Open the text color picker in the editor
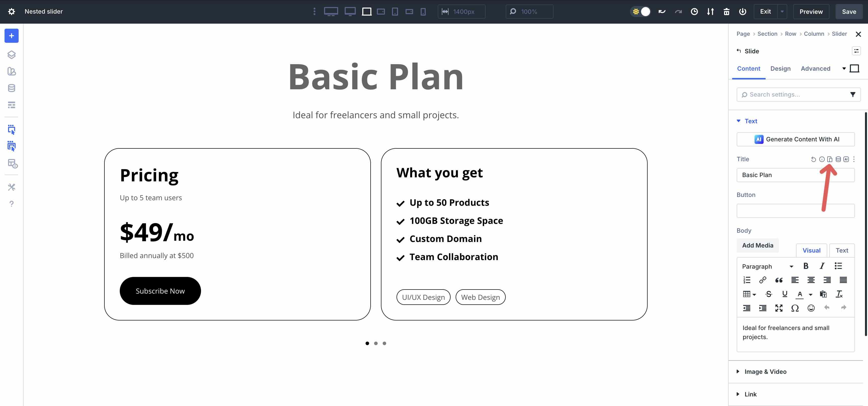This screenshot has height=406, width=868. tap(800, 294)
